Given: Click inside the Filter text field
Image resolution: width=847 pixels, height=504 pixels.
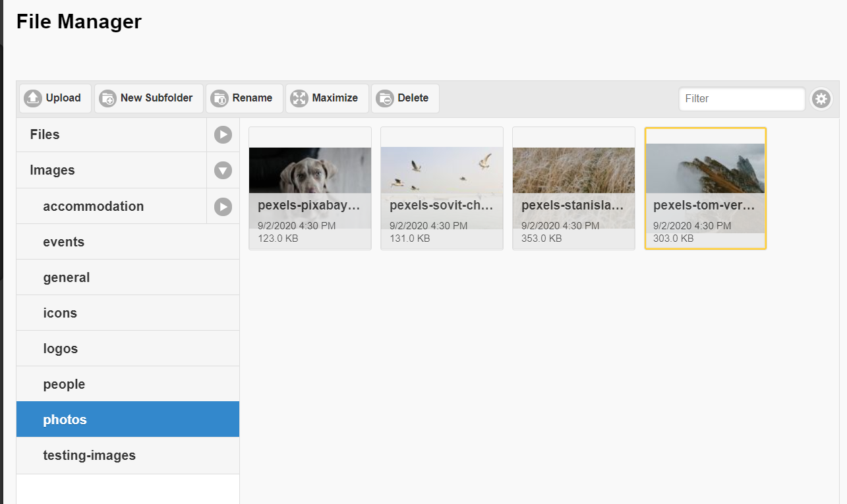Looking at the screenshot, I should (x=742, y=99).
